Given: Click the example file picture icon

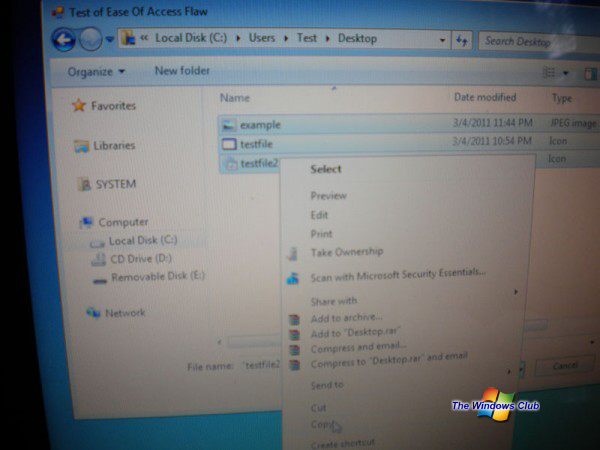Looking at the screenshot, I should tap(228, 125).
